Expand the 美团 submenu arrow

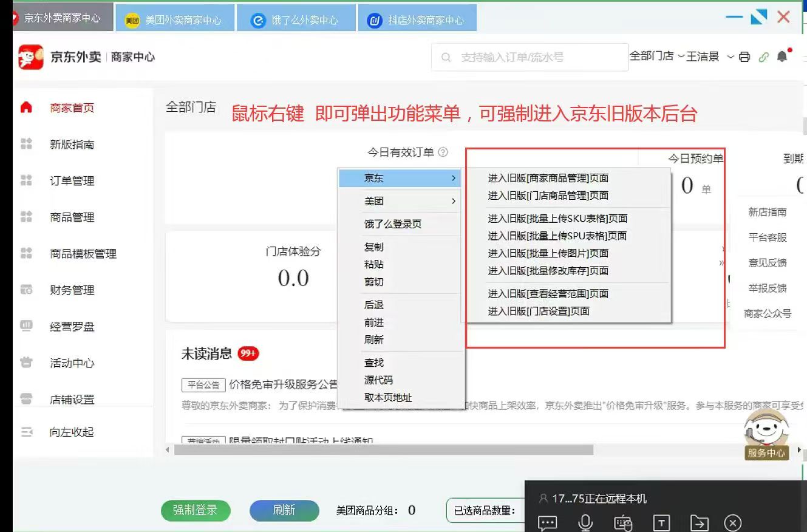pos(454,201)
